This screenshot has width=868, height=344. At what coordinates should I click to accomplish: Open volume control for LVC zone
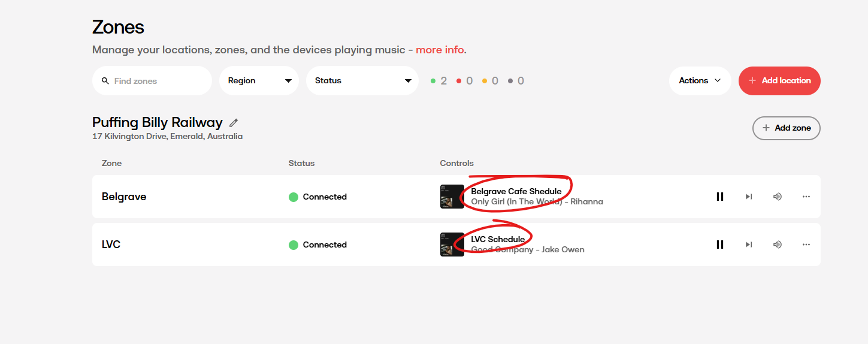pyautogui.click(x=778, y=245)
